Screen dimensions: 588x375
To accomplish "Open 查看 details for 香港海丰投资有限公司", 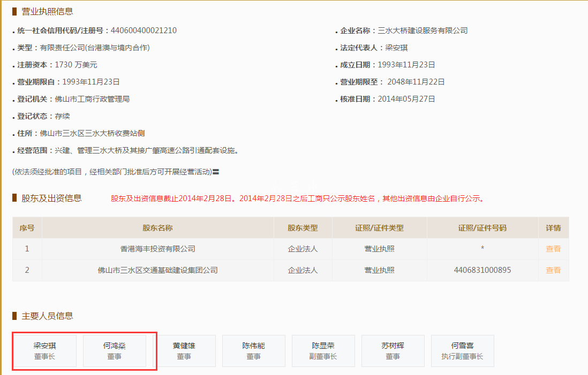I will tap(553, 249).
